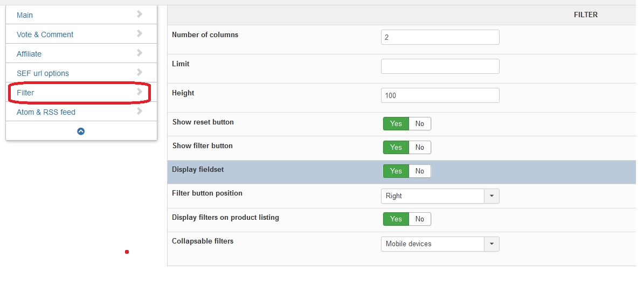Focus the empty Limit text field
Viewport: 644px width, 292px height.
click(440, 66)
